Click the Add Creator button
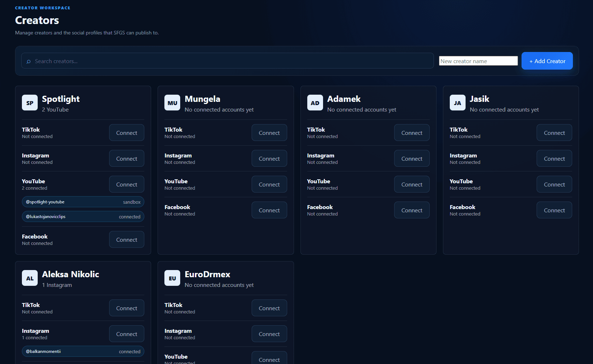593x364 pixels. [x=547, y=61]
